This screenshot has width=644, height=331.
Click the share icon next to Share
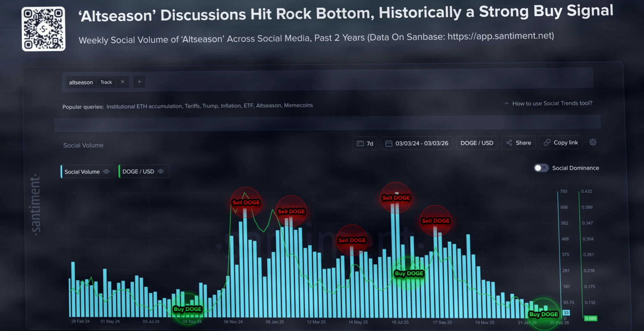pyautogui.click(x=509, y=143)
